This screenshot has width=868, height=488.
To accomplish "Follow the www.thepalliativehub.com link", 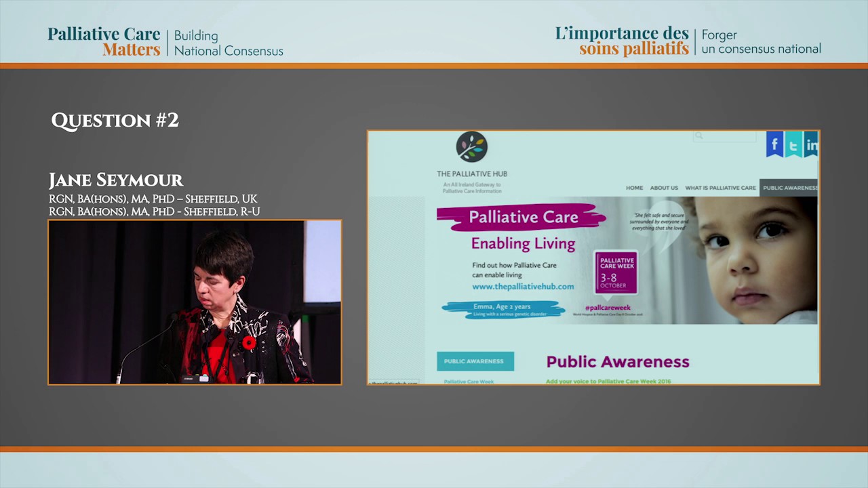I will coord(523,287).
